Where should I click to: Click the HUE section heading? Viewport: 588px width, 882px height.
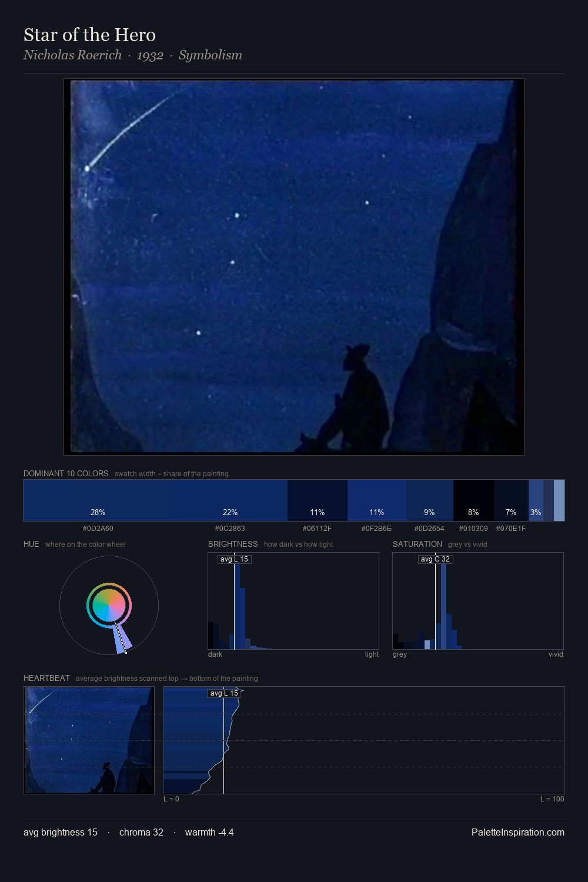pyautogui.click(x=31, y=544)
